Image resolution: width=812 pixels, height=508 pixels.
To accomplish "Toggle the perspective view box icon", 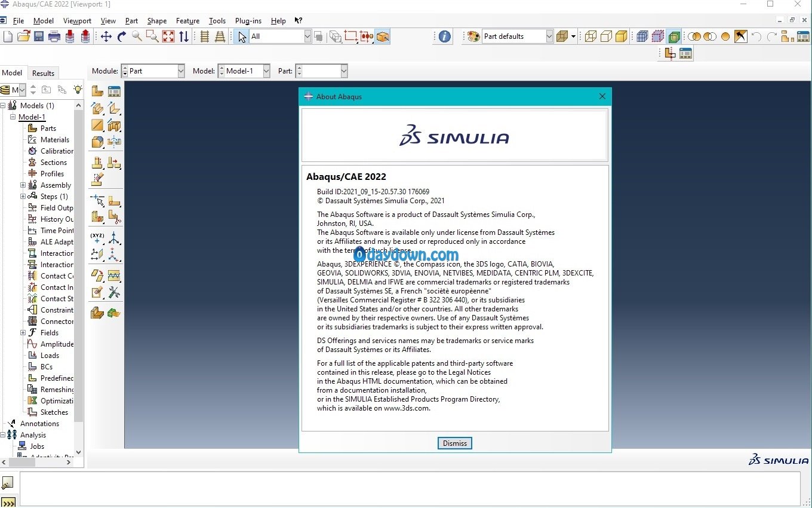I will [383, 36].
